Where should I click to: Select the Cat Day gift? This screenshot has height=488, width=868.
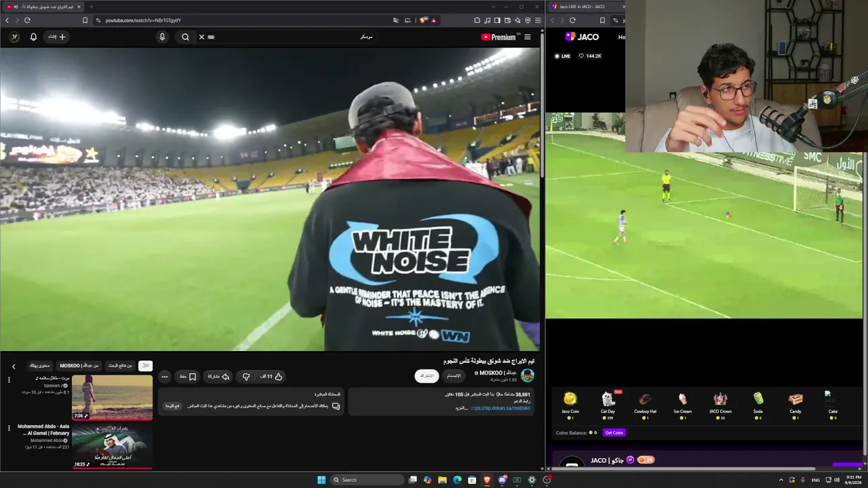[x=608, y=405]
